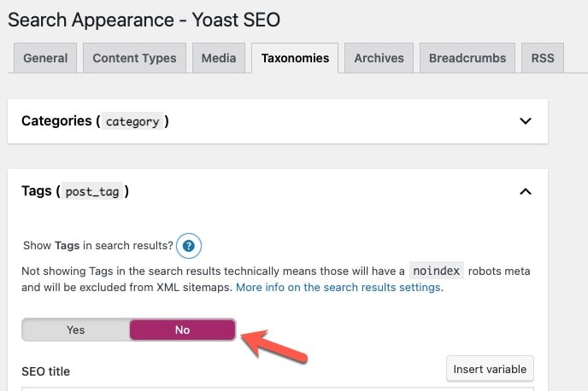588x391 pixels.
Task: Switch to the Archives tab
Action: pos(379,58)
